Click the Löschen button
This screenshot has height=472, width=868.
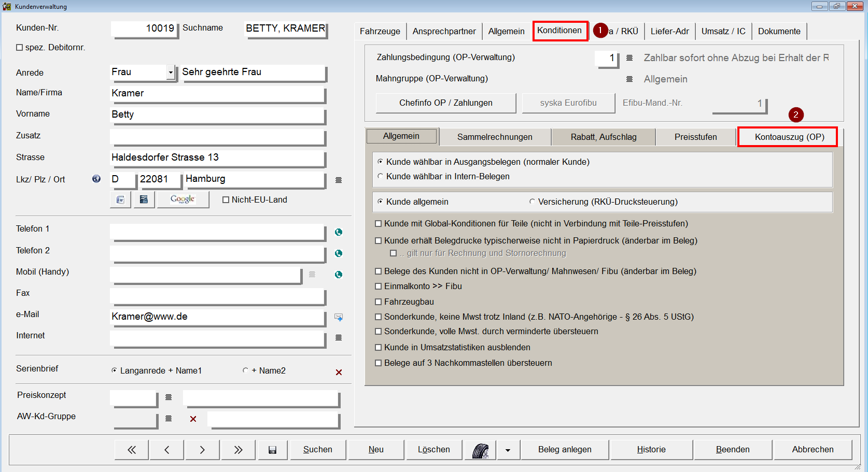pyautogui.click(x=434, y=450)
